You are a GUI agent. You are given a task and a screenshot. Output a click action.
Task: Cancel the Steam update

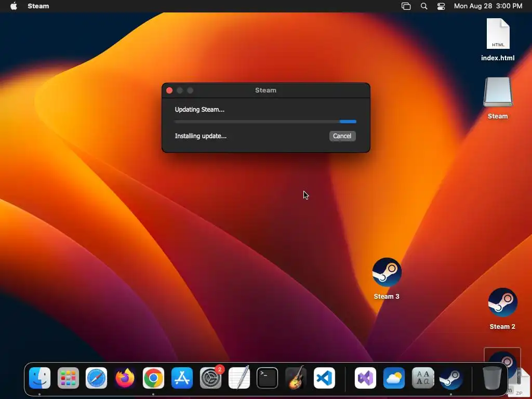[342, 136]
